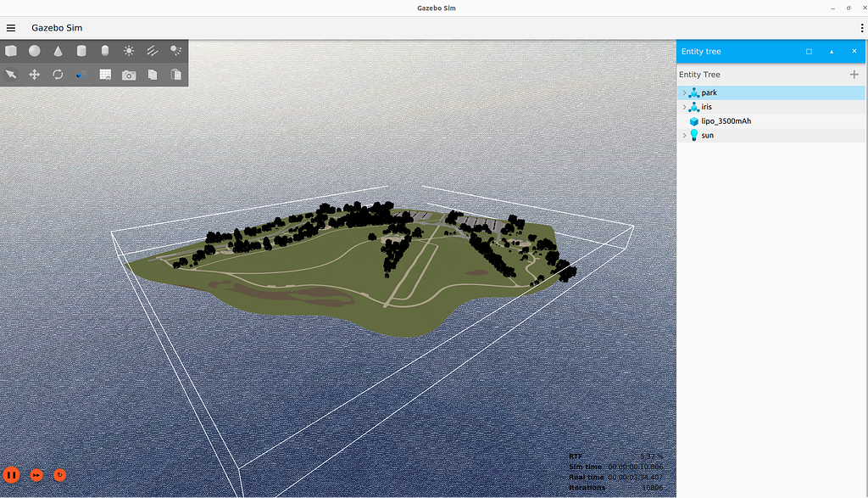Insert a directional light
Image resolution: width=868 pixels, height=498 pixels.
pos(153,51)
